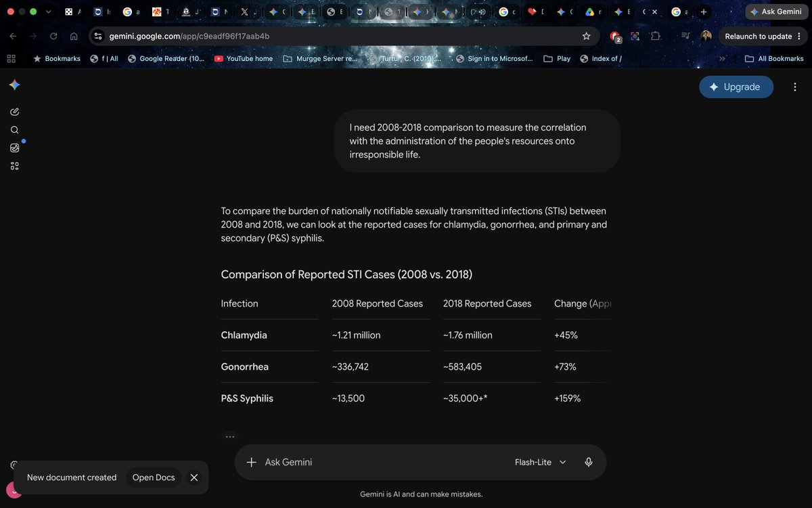Screen dimensions: 812x508
Task: Focus the Ask Gemini prompt input
Action: 386,462
